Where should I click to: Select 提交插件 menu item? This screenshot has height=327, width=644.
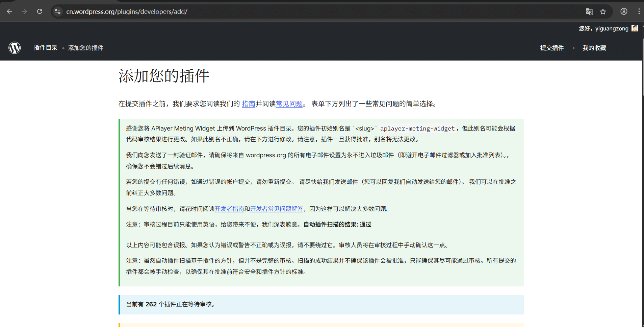pos(552,48)
